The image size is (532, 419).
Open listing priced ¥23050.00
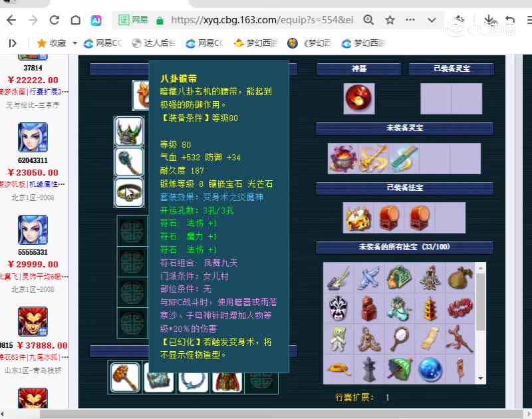(x=33, y=172)
